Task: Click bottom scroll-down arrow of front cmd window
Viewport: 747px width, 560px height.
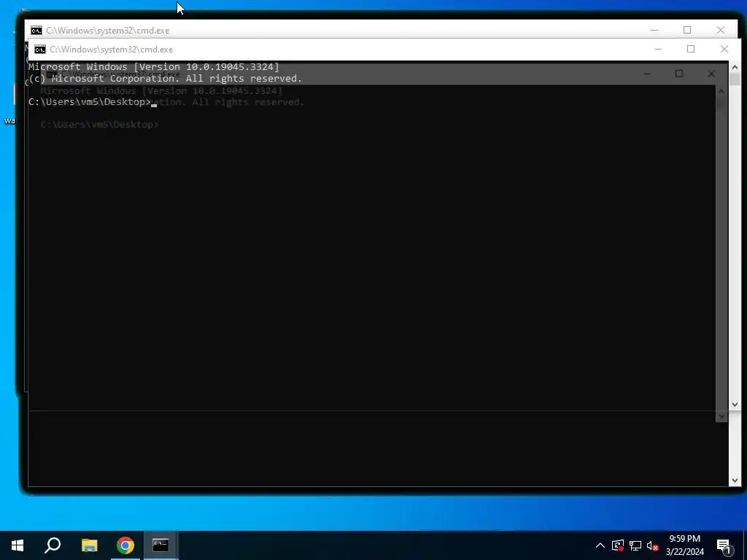Action: pos(735,481)
